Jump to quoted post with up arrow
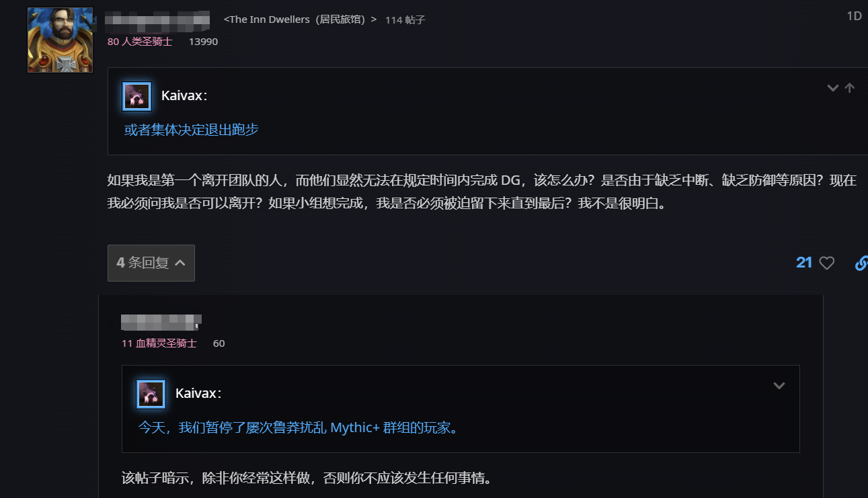 coord(850,88)
